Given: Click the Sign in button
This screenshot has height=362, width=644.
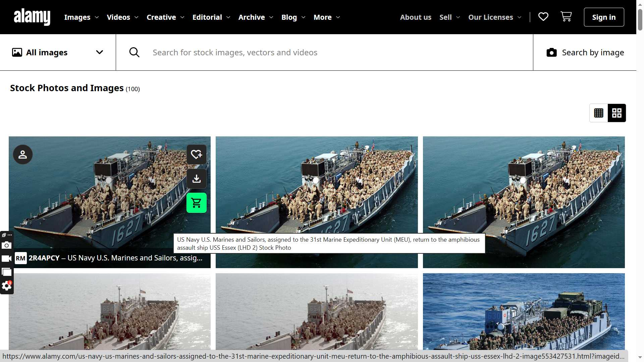Looking at the screenshot, I should [x=604, y=17].
